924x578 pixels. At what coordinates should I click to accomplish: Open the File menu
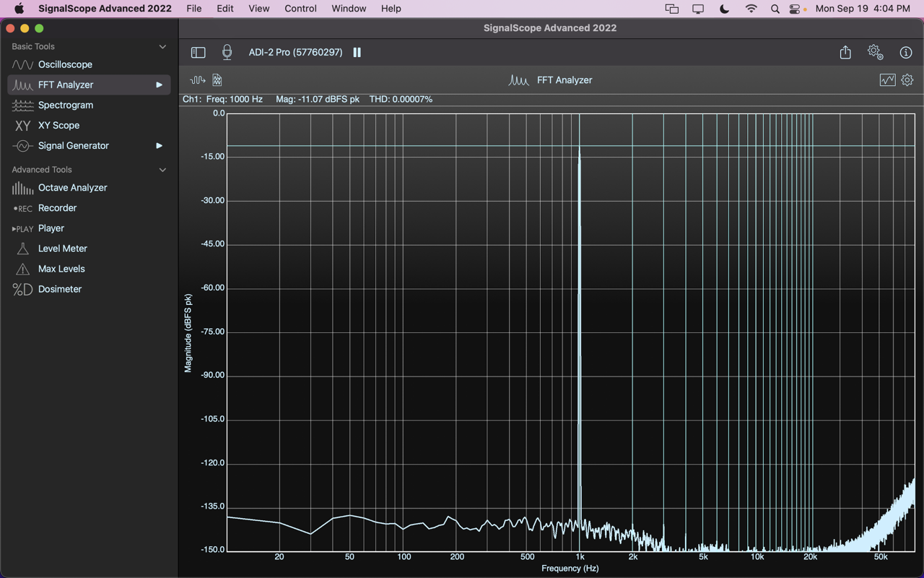click(194, 9)
